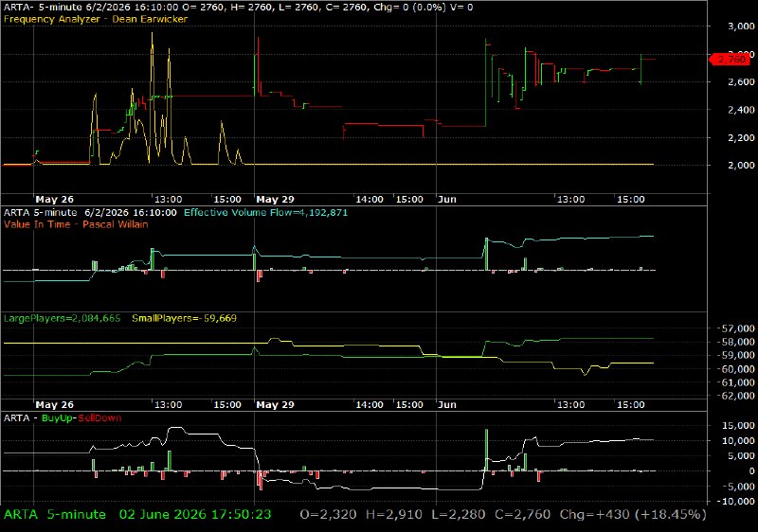Click the 2,600 price axis label
The width and height of the screenshot is (758, 532).
(741, 82)
